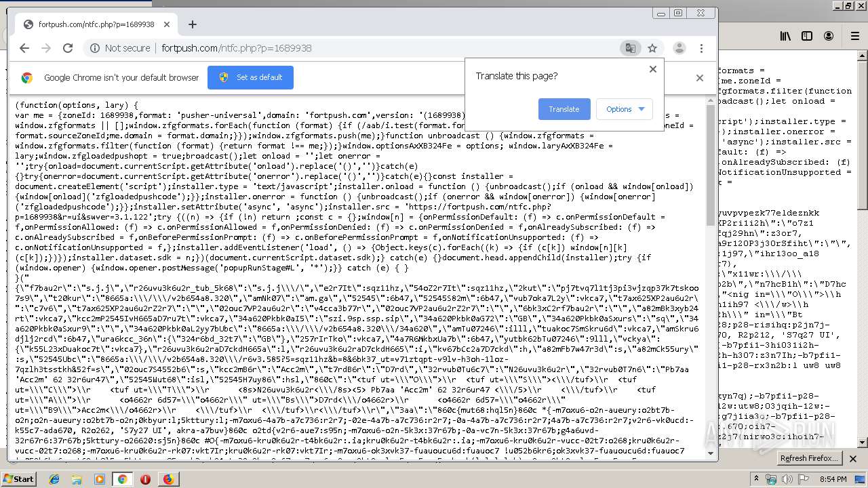
Task: Show hidden tray icons arrow
Action: pos(757,479)
